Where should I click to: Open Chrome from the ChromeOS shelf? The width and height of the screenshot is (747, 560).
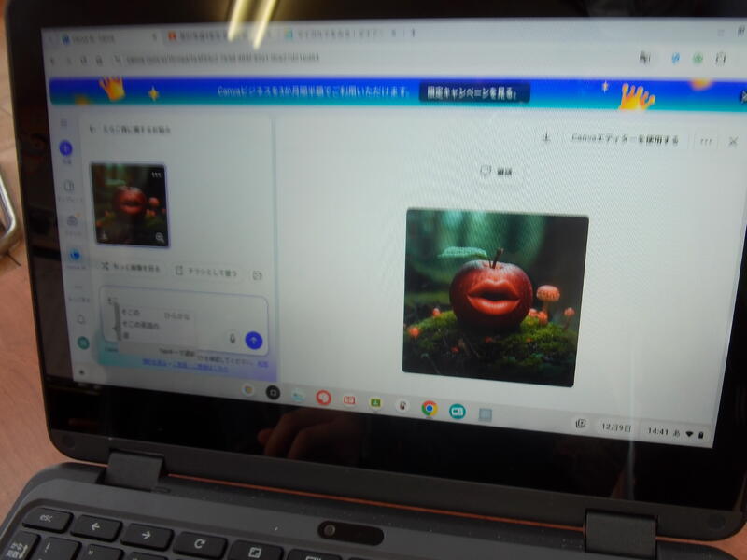point(429,408)
